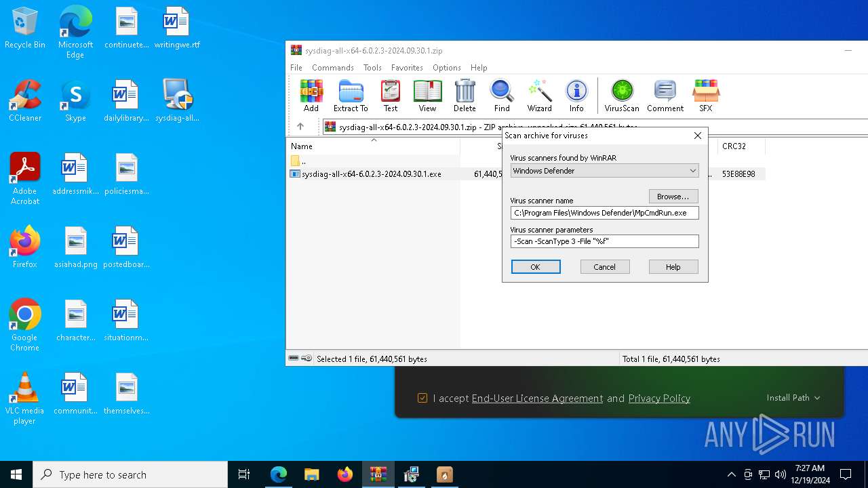Go up one folder level arrow
This screenshot has width=868, height=488.
[300, 127]
